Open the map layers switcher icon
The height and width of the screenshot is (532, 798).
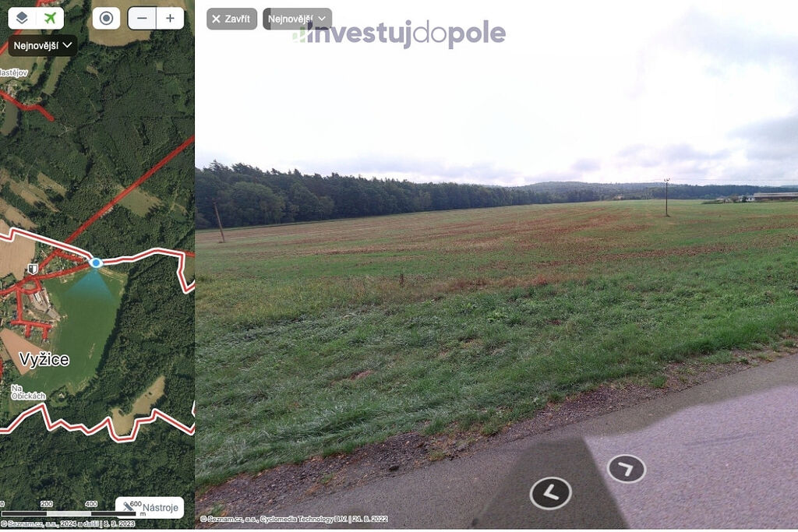[x=22, y=19]
